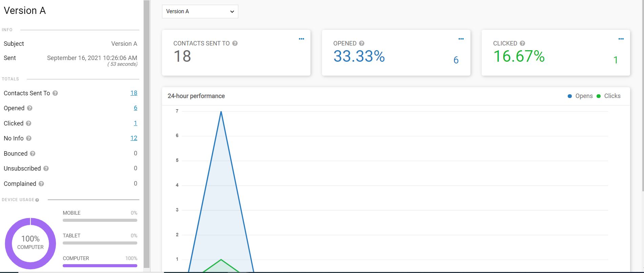Click help icon beside Opened total

[29, 108]
